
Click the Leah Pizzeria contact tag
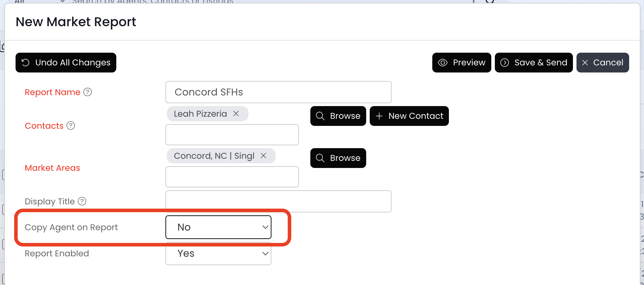click(200, 114)
